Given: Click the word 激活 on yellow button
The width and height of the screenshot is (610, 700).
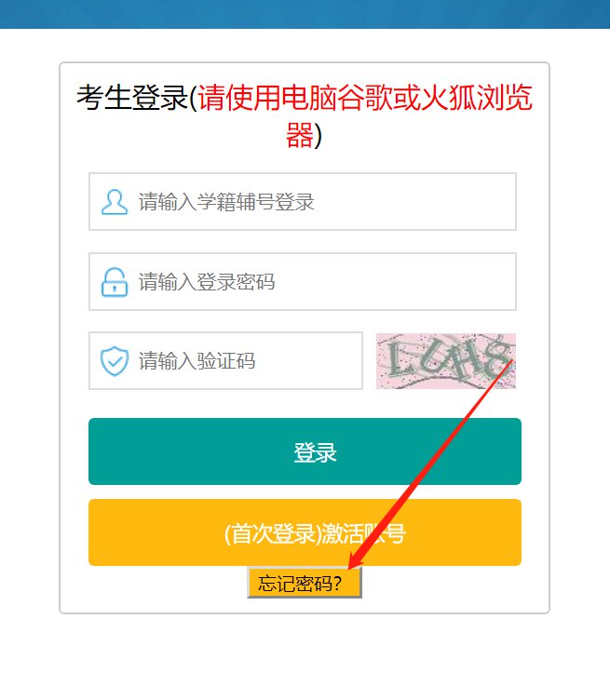Looking at the screenshot, I should (342, 533).
